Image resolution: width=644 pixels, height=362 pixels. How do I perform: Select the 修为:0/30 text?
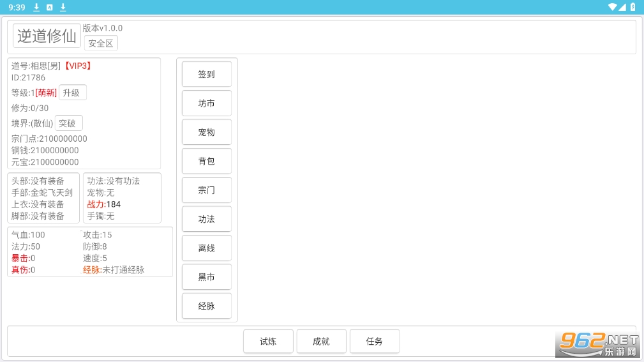click(30, 108)
